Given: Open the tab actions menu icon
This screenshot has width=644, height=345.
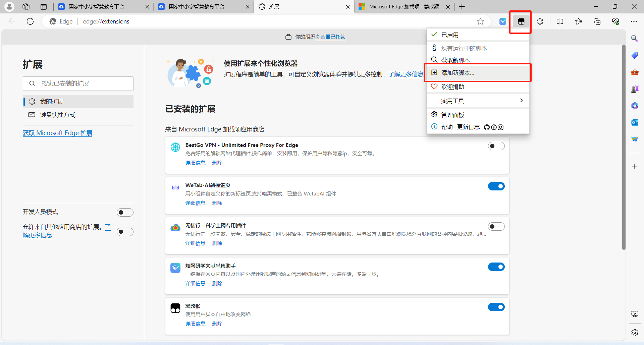Looking at the screenshot, I should pos(44,6).
